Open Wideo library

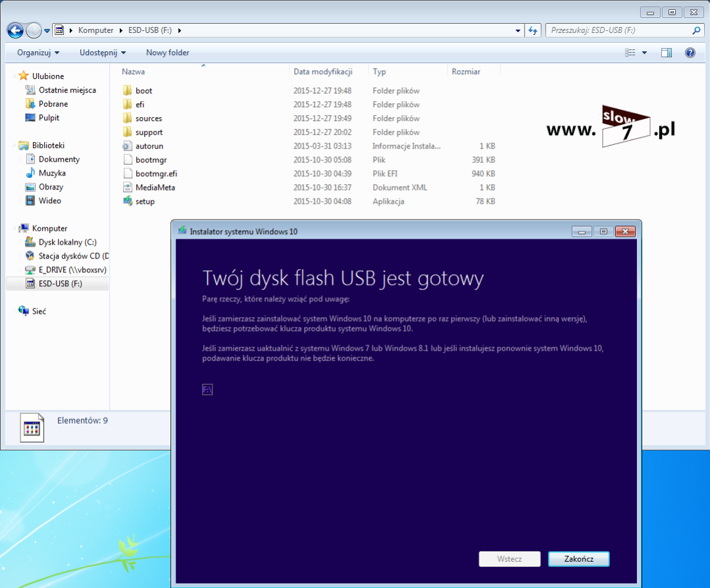[50, 201]
